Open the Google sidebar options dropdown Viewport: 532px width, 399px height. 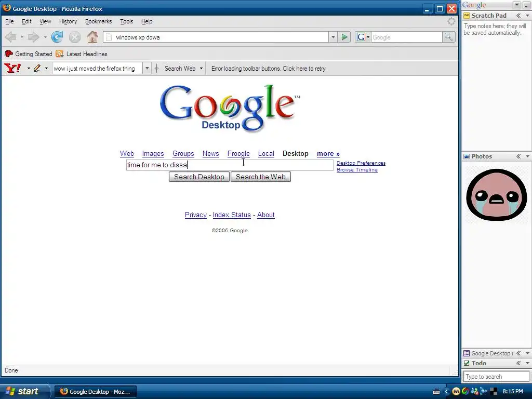point(517,5)
